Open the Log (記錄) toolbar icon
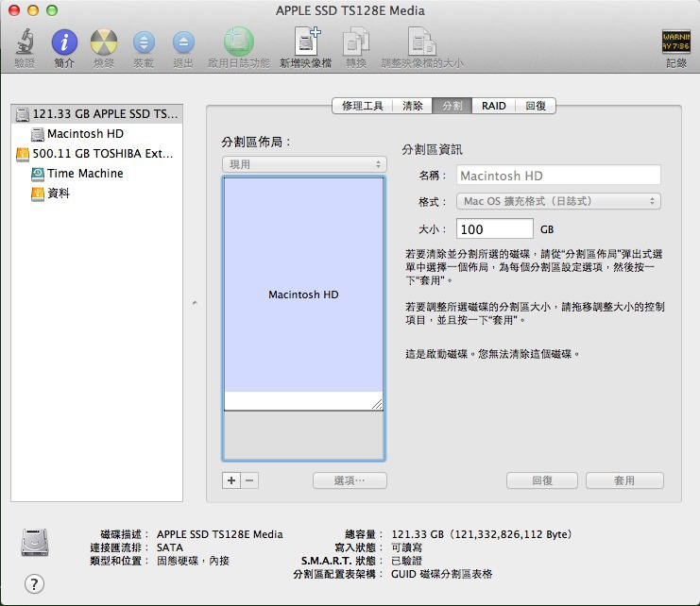The image size is (700, 606). pyautogui.click(x=675, y=42)
